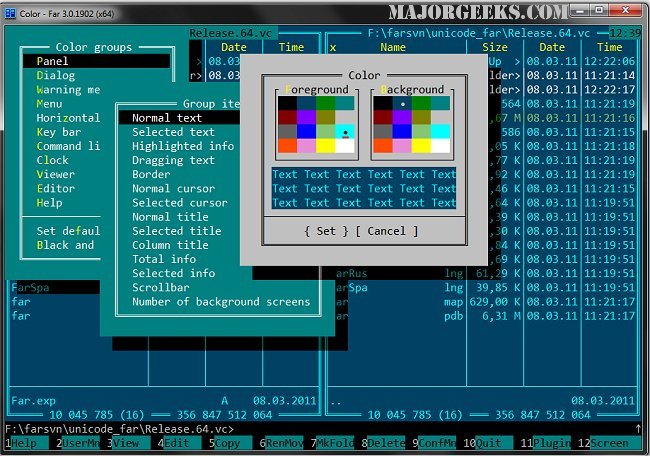Select yellow in the Background palette

(421, 146)
